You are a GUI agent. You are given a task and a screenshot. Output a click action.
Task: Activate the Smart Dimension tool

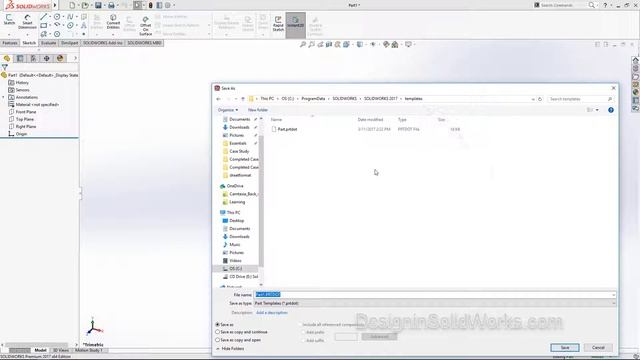pyautogui.click(x=27, y=21)
